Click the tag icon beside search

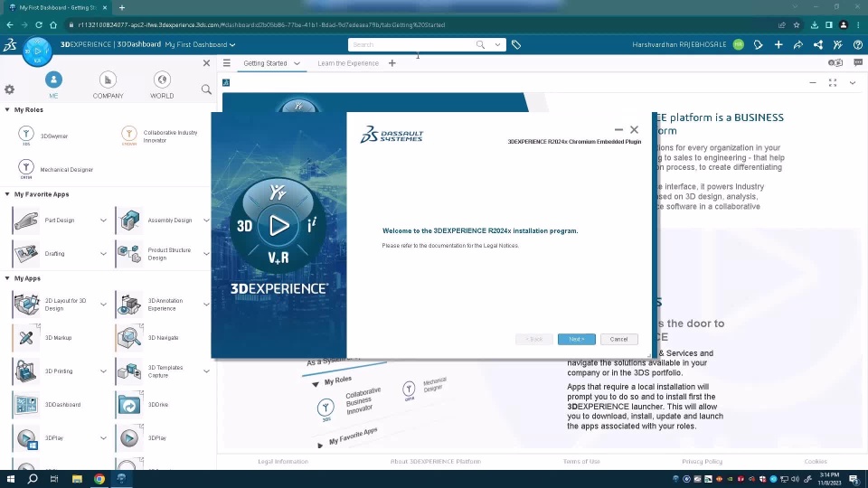516,45
